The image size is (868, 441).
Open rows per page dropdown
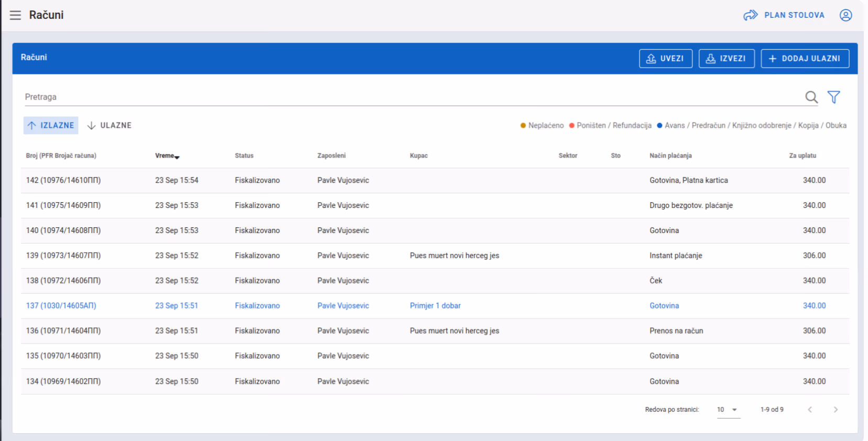(x=728, y=410)
